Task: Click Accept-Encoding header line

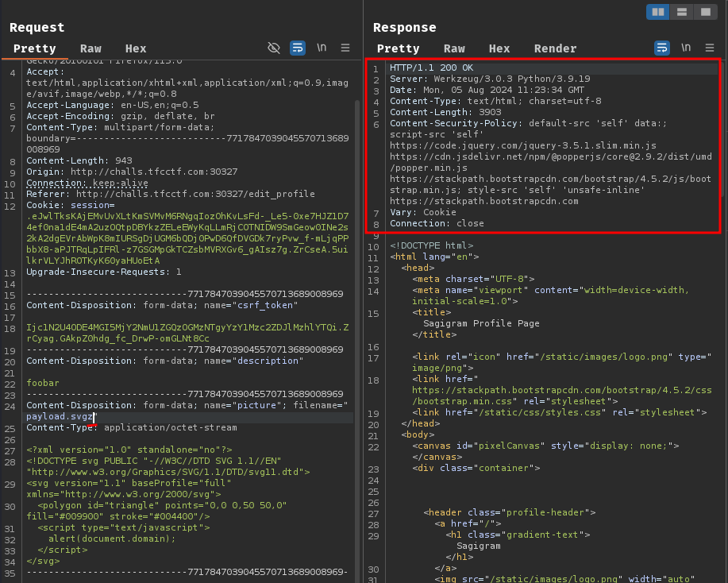Action: tap(120, 116)
